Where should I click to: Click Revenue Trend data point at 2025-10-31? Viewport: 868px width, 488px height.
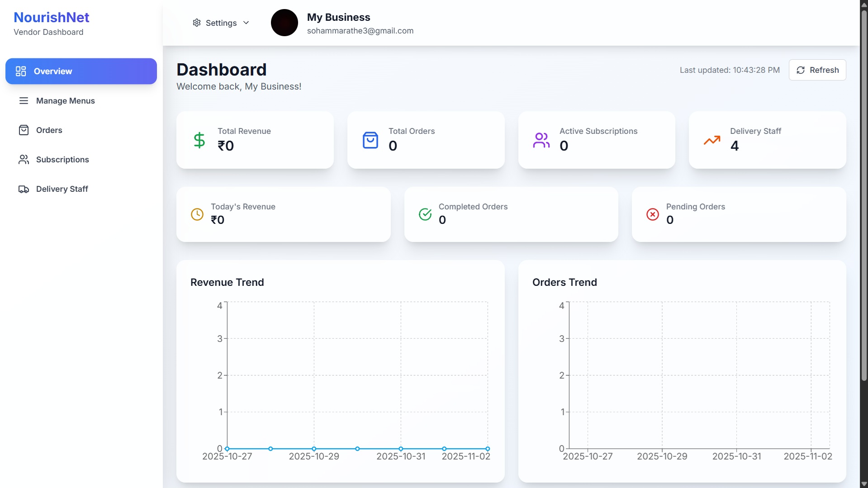(401, 449)
